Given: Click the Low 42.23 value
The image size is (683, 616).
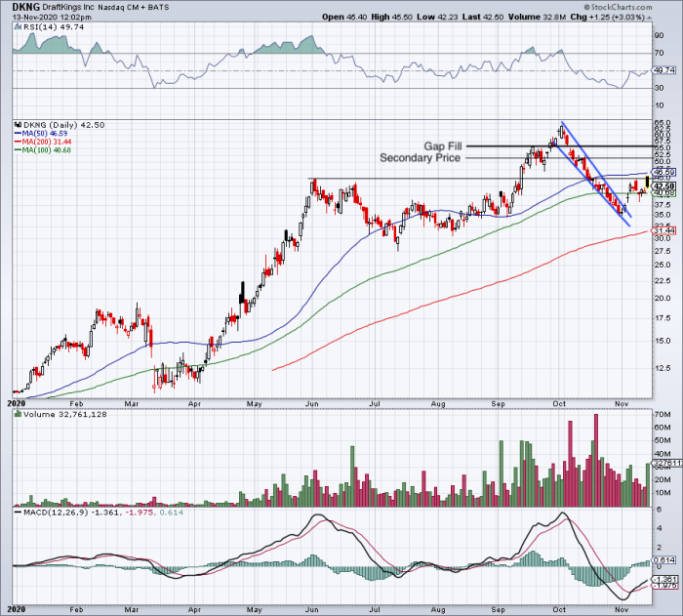Looking at the screenshot, I should (x=437, y=17).
